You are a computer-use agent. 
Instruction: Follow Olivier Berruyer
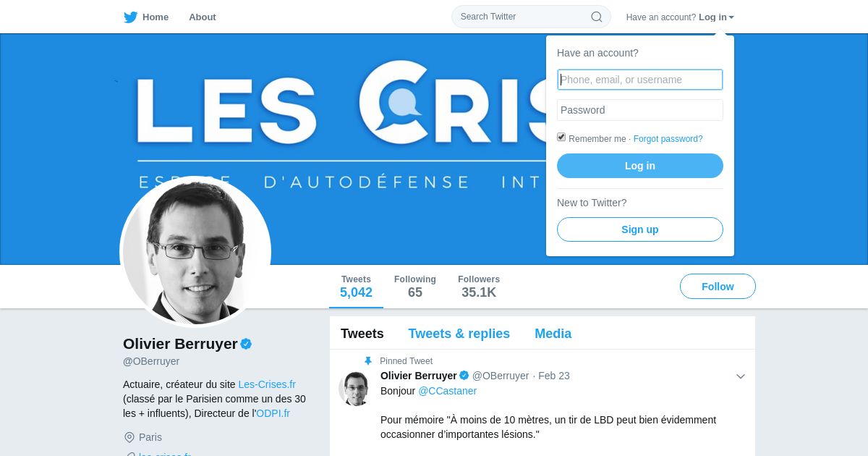pyautogui.click(x=718, y=287)
